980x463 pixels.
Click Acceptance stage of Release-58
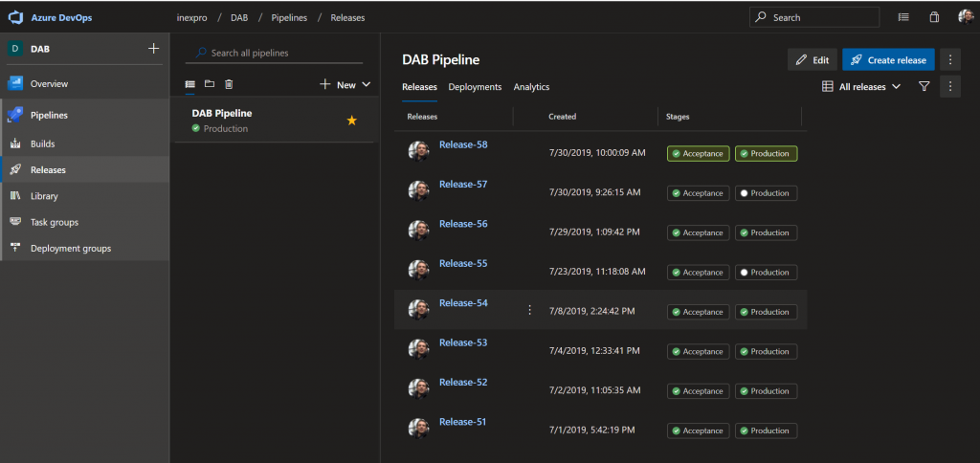coord(698,154)
